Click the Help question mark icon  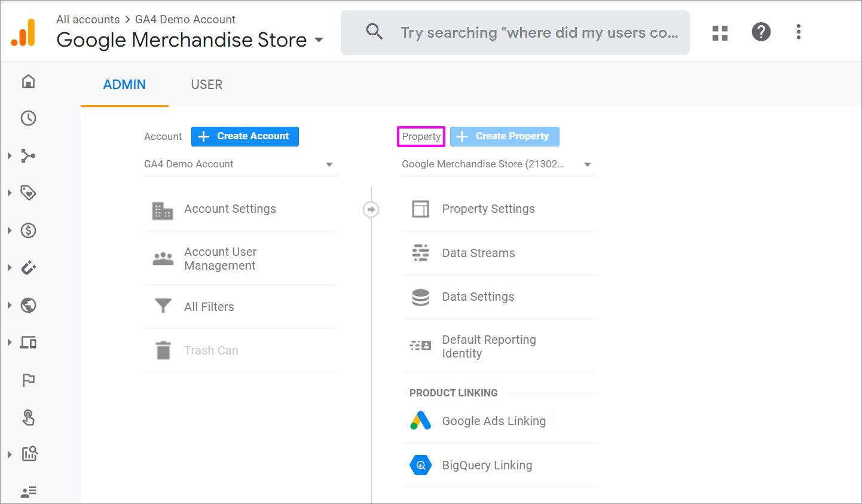pyautogui.click(x=760, y=32)
